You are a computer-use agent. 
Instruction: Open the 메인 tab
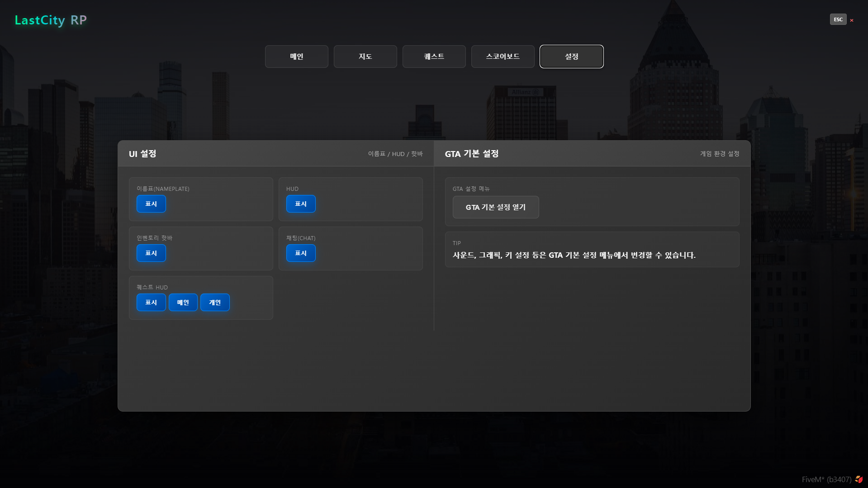point(297,57)
